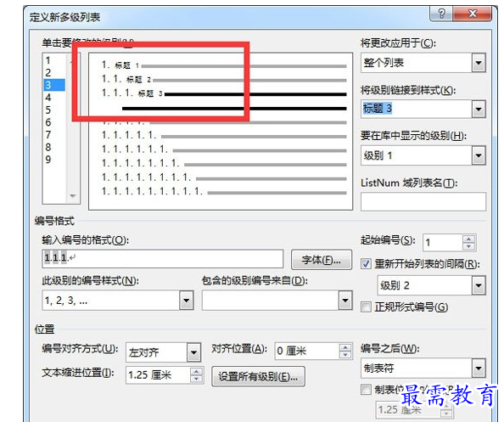Open the 将级别链接到样式 dropdown showing 标题 3
This screenshot has width=504, height=422.
(479, 109)
